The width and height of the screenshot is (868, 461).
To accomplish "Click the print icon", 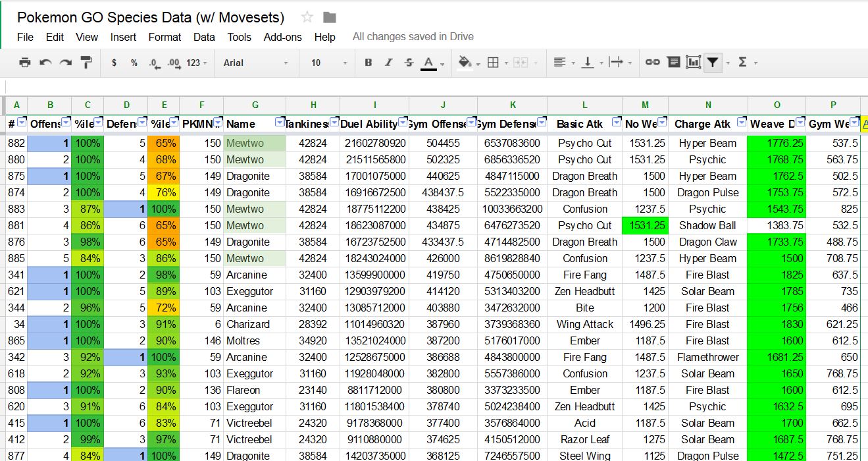I will tap(25, 63).
